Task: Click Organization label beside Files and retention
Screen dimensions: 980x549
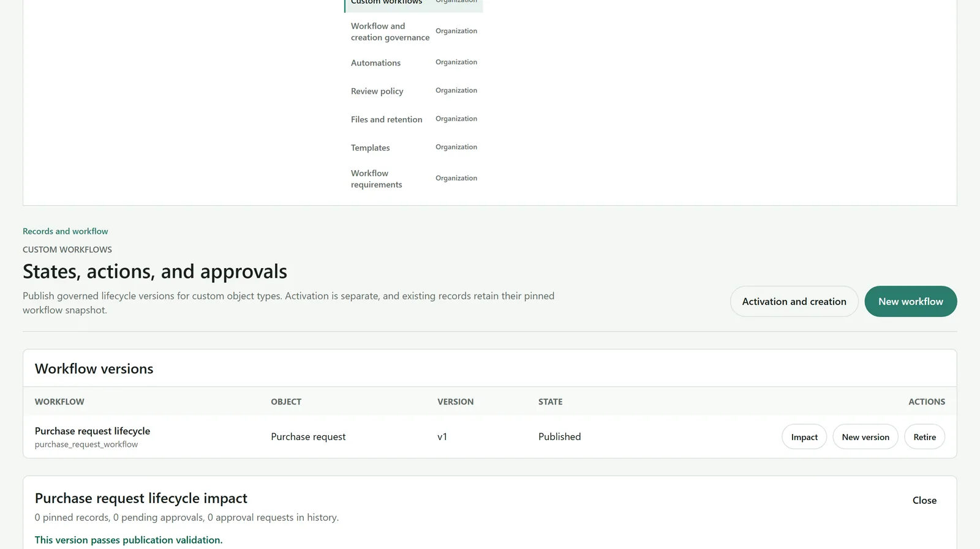Action: [456, 119]
